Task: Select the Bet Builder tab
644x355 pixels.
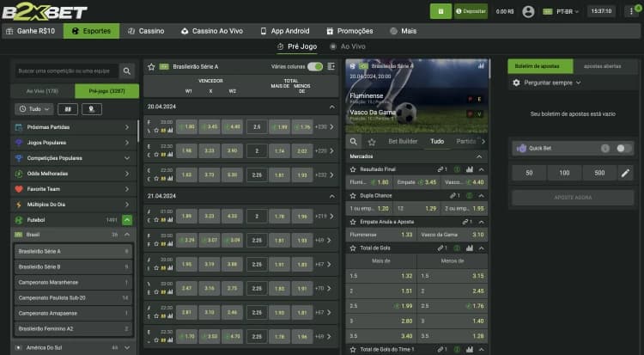Action: [403, 141]
